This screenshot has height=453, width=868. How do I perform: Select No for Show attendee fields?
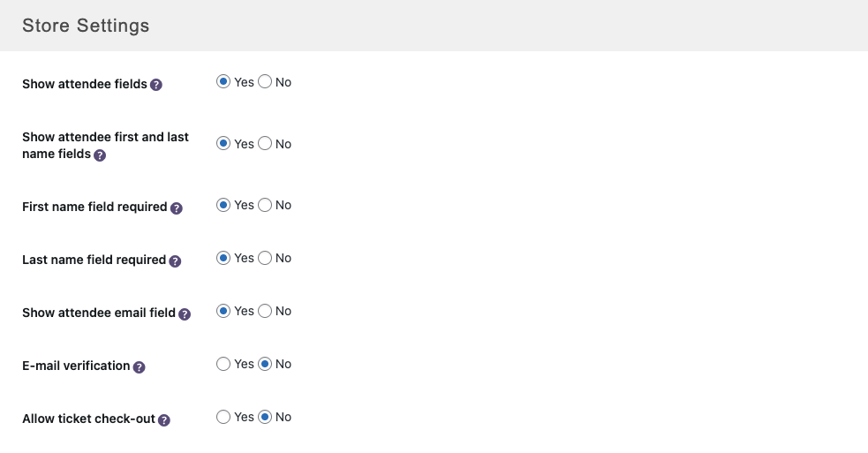(265, 82)
